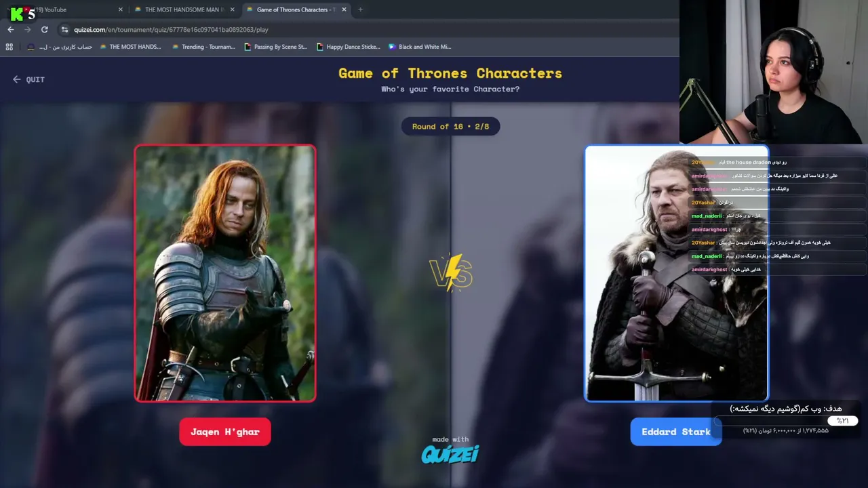Click the browser forward arrow
Viewport: 868px width, 488px height.
click(28, 30)
